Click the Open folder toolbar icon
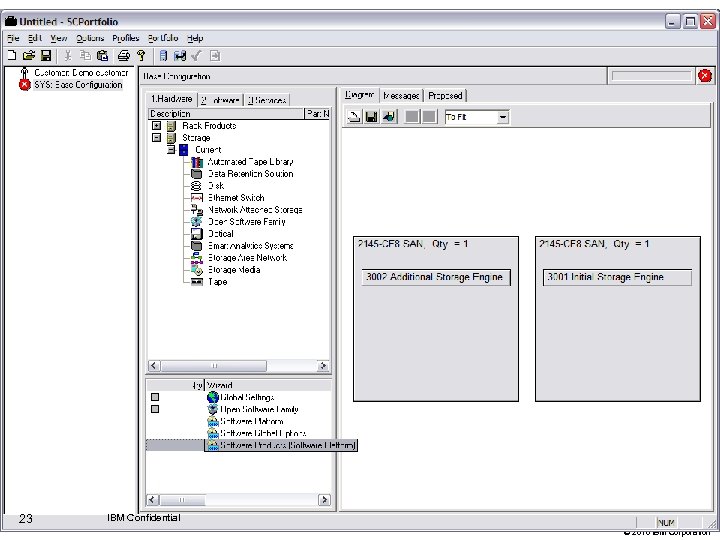720x540 pixels. tap(28, 56)
